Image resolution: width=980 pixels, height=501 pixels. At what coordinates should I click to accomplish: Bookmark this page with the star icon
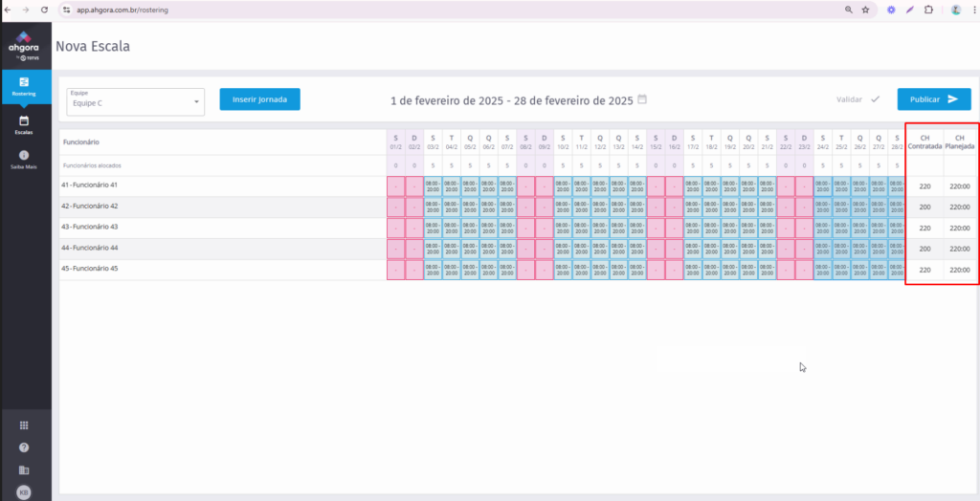click(865, 9)
